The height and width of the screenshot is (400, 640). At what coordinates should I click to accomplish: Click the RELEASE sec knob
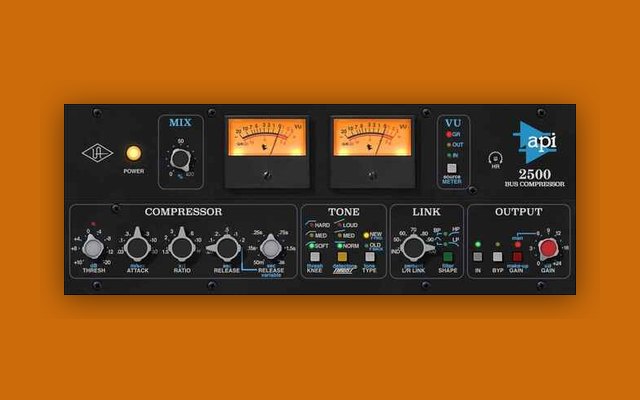coord(226,247)
